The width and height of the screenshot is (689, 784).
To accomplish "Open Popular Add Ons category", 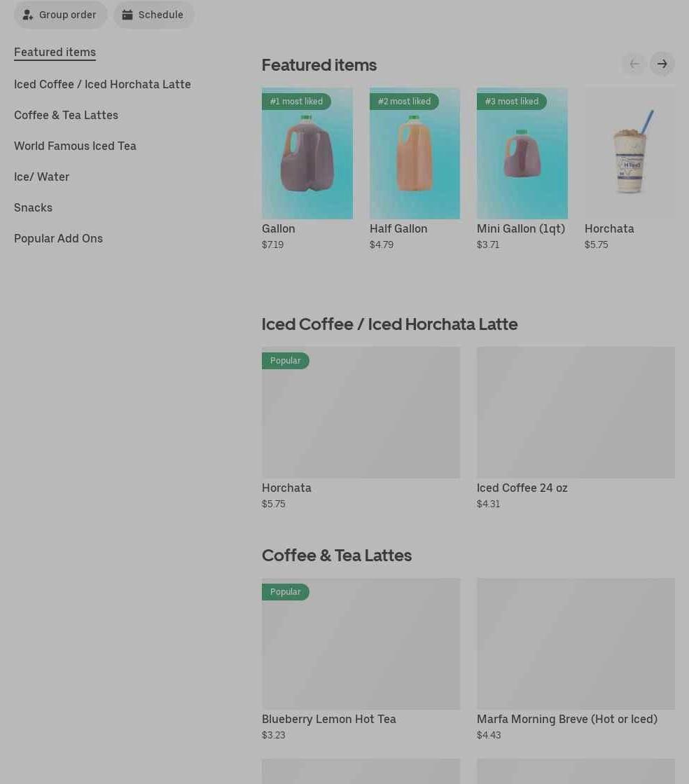I will pos(58,238).
